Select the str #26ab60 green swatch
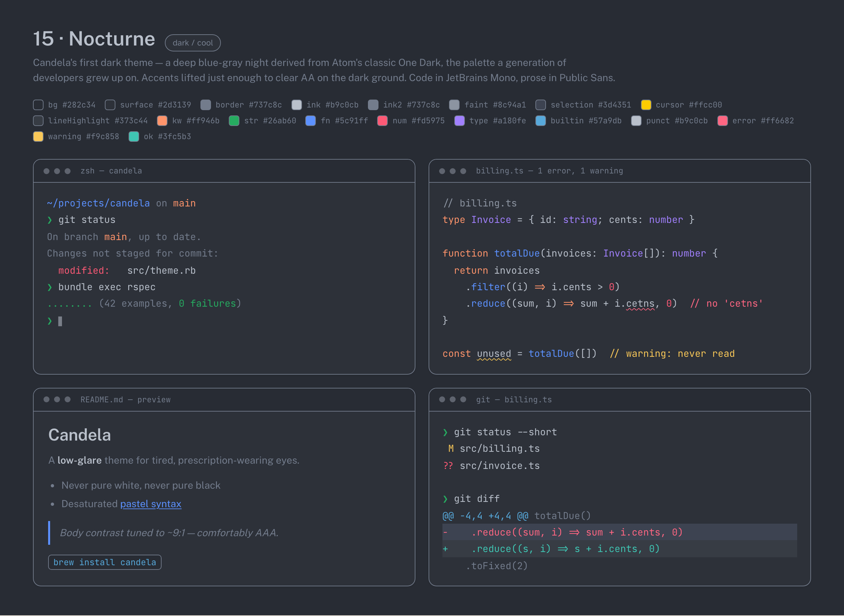This screenshot has height=616, width=844. (234, 121)
